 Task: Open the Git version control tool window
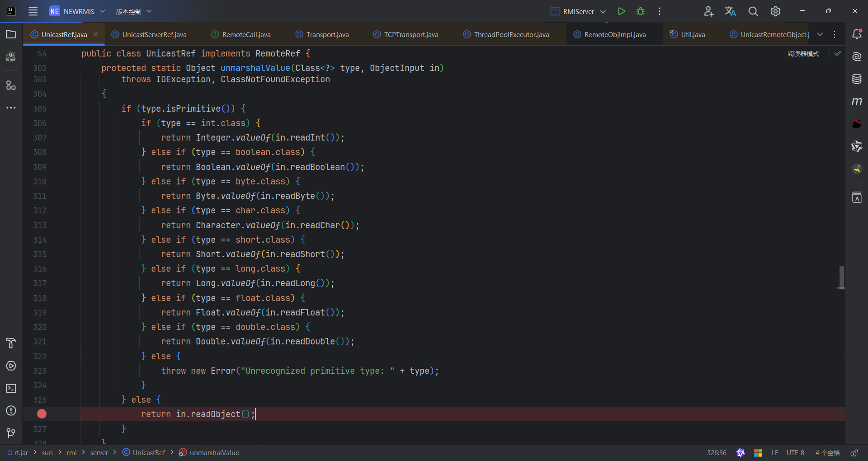11,433
